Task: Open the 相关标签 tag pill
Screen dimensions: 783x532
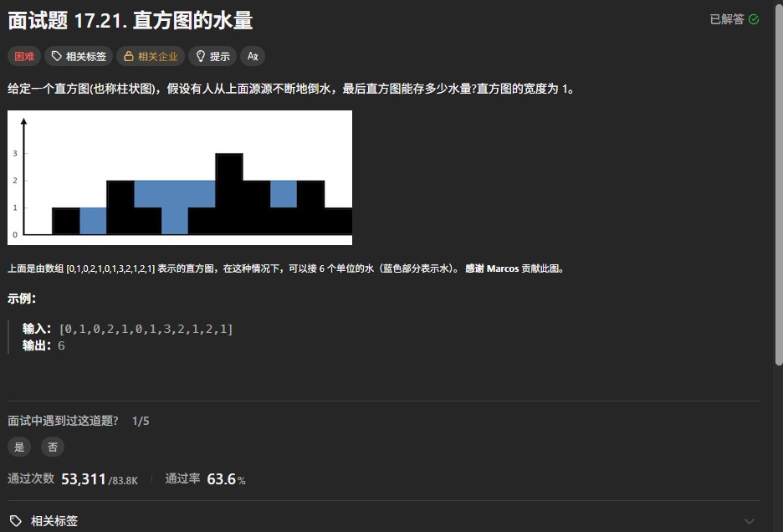Action: 79,56
